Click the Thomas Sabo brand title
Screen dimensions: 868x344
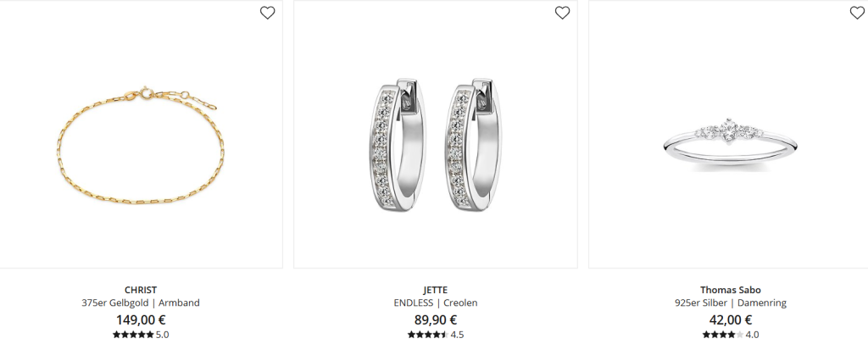730,290
